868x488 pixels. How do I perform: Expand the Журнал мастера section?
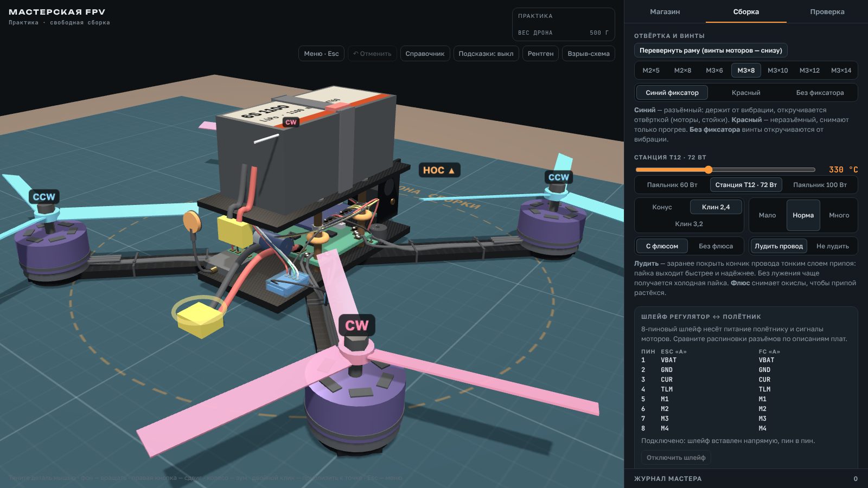[746, 479]
